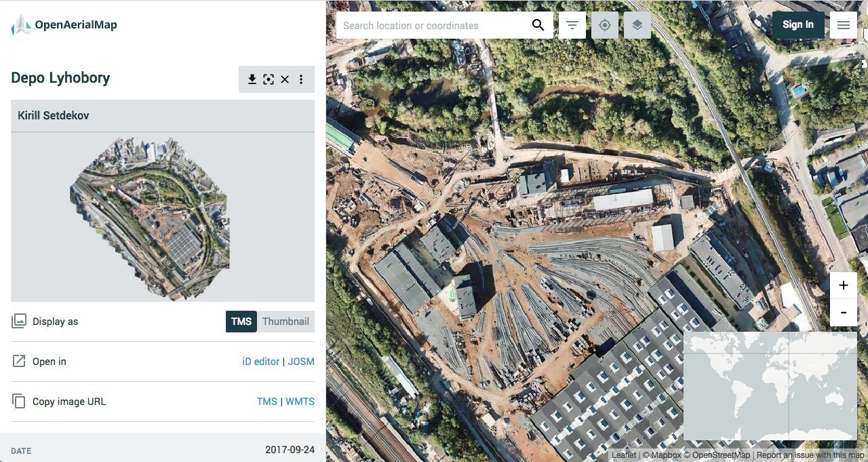Click the Open in external icon

(19, 361)
